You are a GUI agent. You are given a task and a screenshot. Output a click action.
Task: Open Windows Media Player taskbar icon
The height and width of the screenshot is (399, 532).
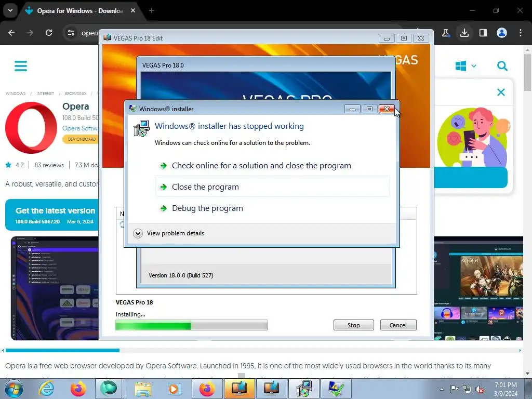[175, 389]
